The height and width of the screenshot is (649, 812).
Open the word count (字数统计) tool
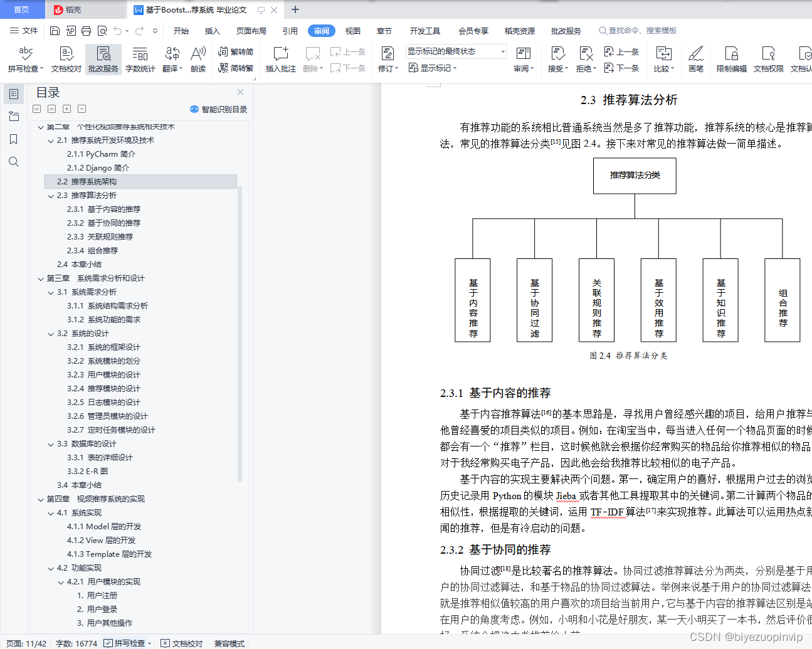[x=140, y=60]
